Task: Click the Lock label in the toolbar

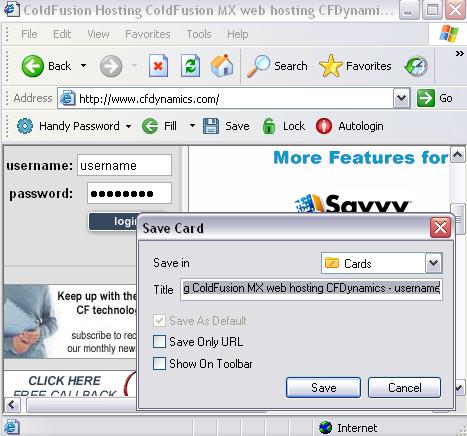Action: 294,126
